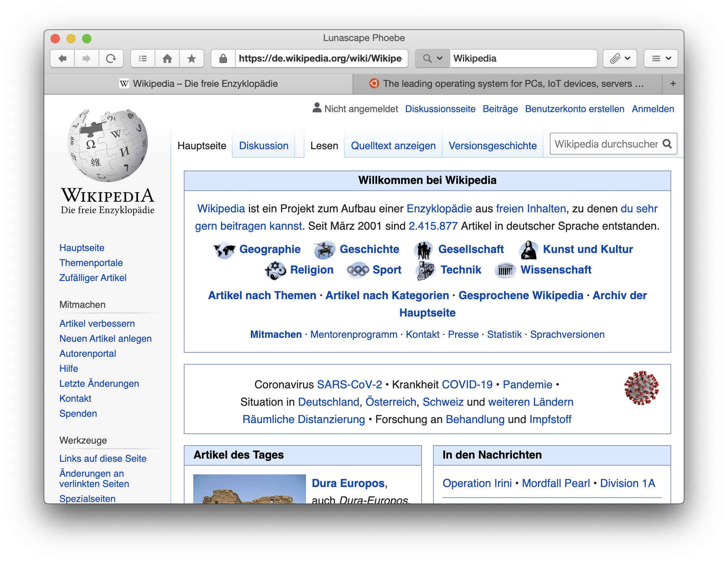Open the SARS-CoV-2 link

point(349,385)
